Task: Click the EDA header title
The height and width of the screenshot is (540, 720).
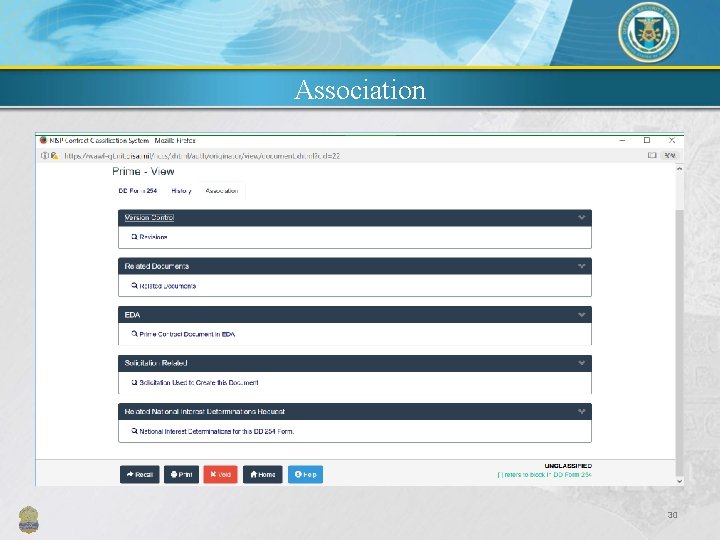Action: 132,315
